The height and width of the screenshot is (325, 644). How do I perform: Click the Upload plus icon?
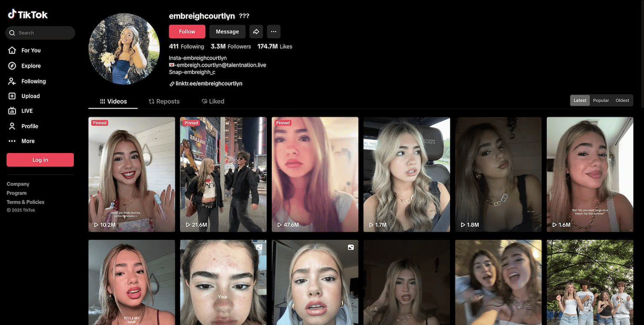[12, 96]
